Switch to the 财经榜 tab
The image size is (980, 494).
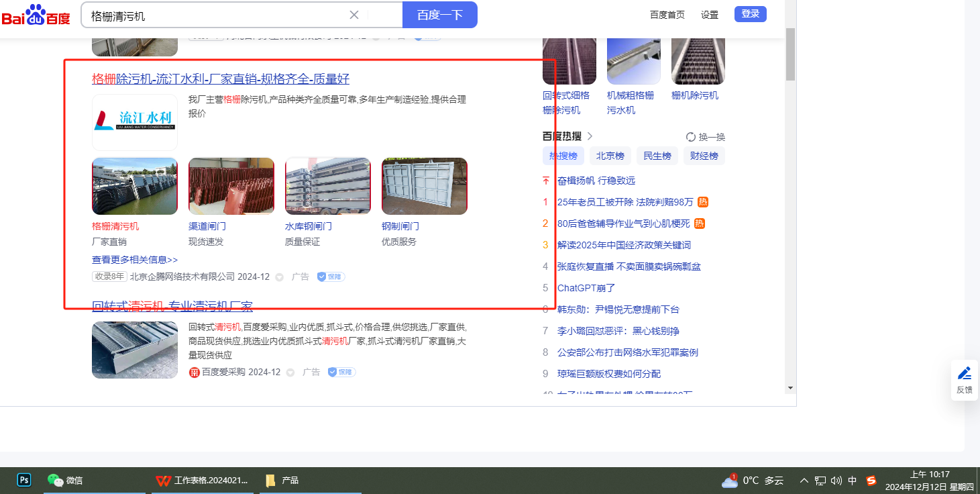pyautogui.click(x=704, y=156)
